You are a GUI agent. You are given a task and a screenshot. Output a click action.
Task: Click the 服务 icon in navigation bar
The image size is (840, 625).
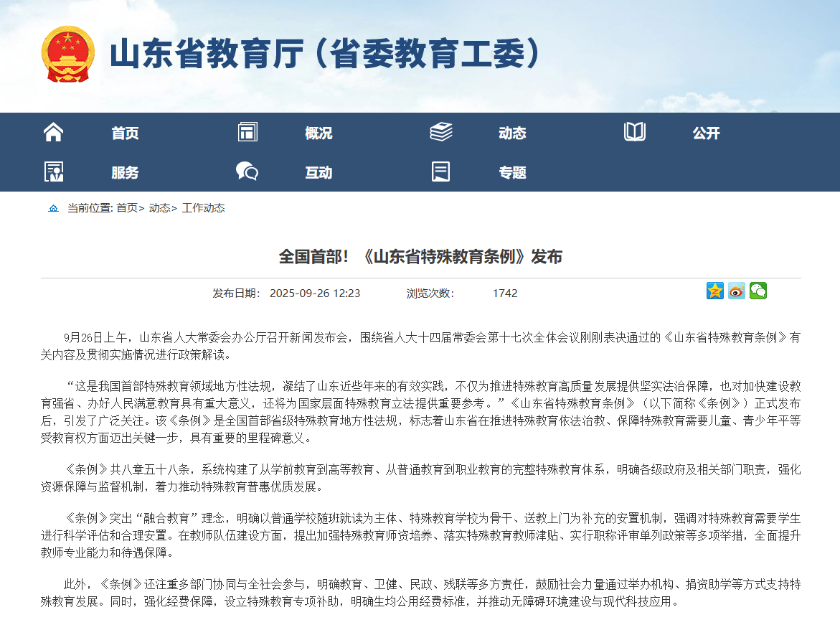(x=54, y=171)
